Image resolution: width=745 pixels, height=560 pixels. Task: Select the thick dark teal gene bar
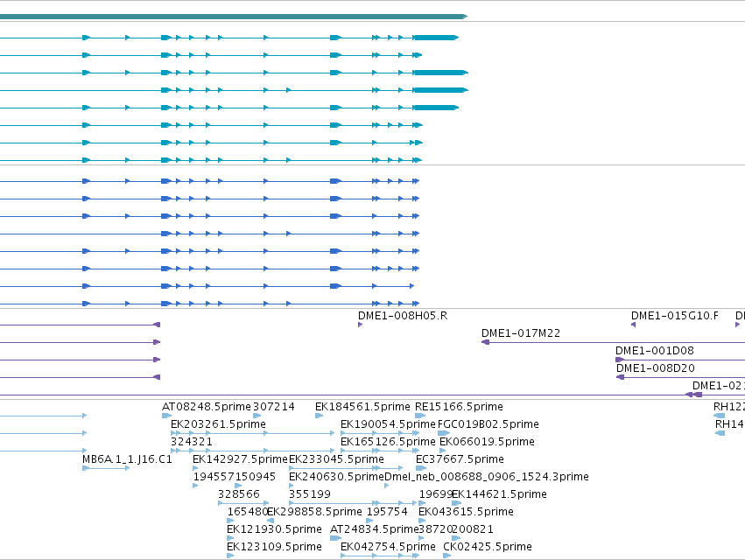tap(233, 17)
